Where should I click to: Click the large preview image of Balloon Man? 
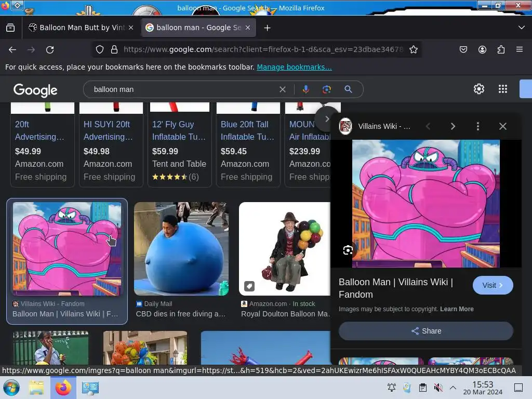(x=426, y=204)
